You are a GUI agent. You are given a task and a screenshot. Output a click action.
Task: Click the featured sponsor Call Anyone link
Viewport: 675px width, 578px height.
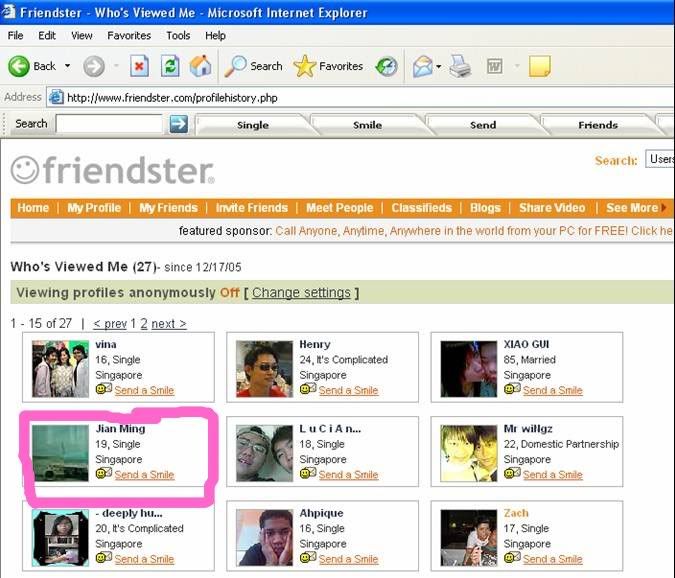pos(474,231)
